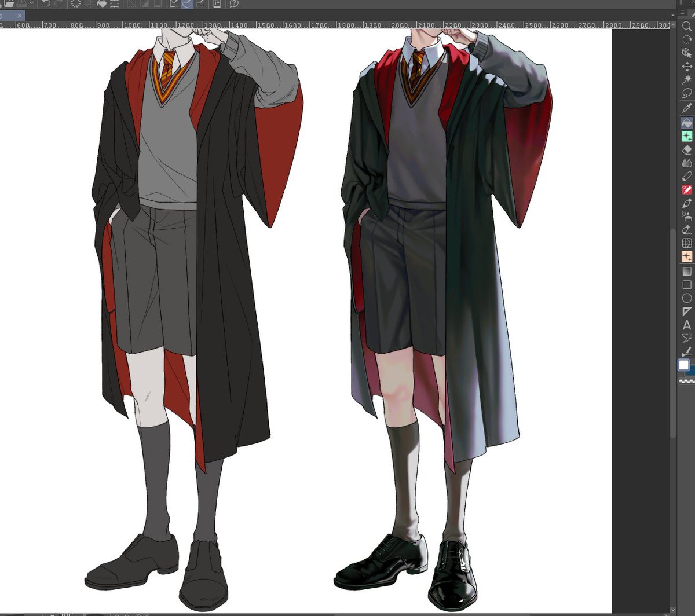Viewport: 695px width, 616px height.
Task: Select the triangle Frame border tool
Action: [687, 311]
